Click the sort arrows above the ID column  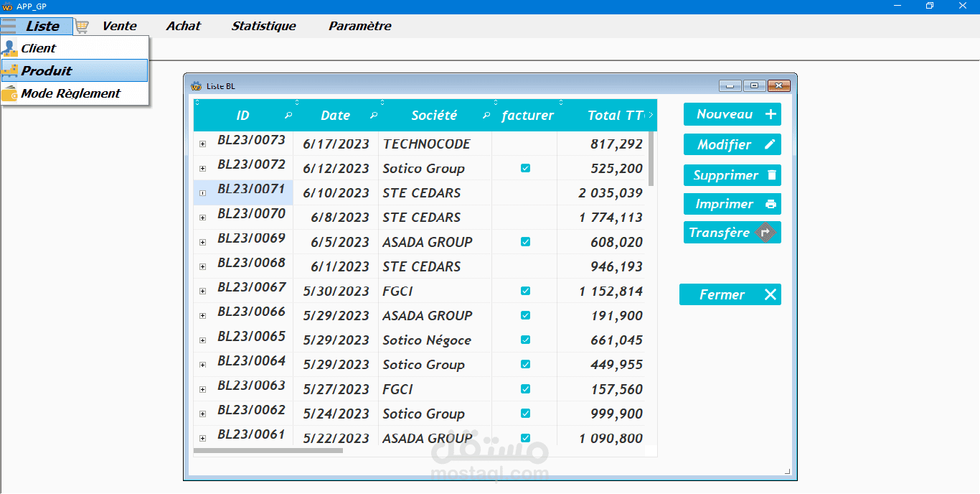tap(197, 102)
